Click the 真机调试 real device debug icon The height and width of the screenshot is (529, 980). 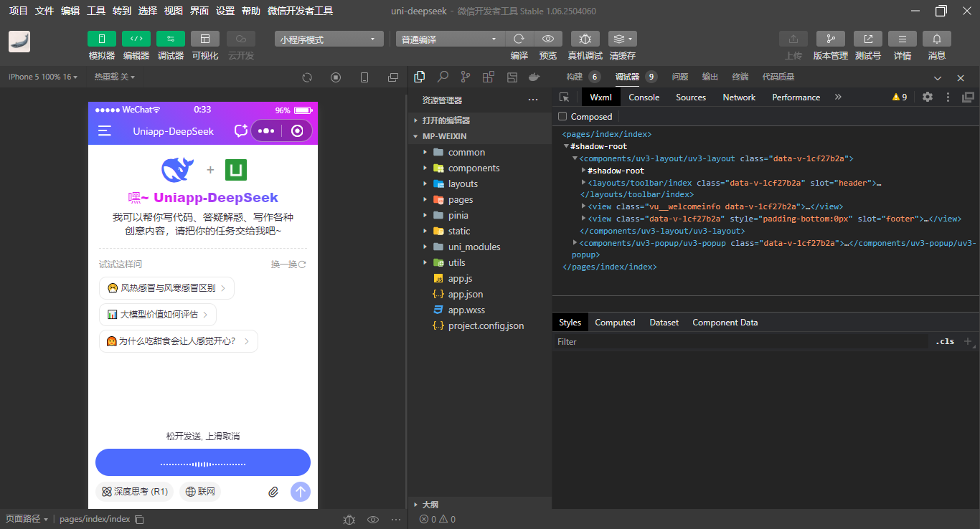585,39
